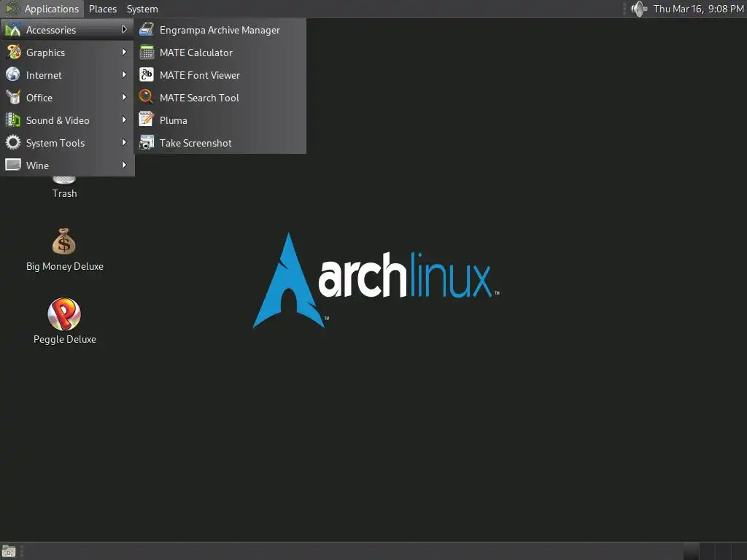Click the Internet globe icon
This screenshot has height=560, width=747.
point(13,74)
